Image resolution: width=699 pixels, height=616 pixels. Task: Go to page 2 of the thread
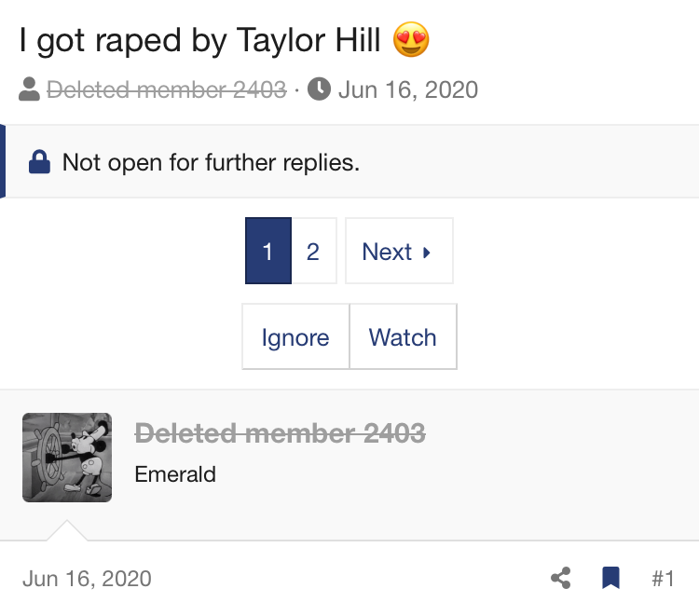point(313,252)
